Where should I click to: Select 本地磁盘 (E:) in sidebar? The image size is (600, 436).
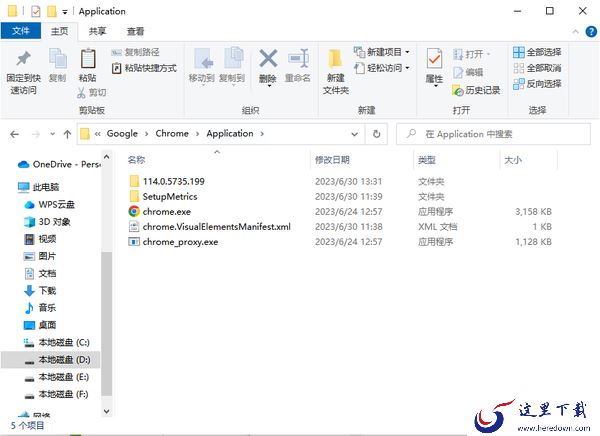pos(56,377)
